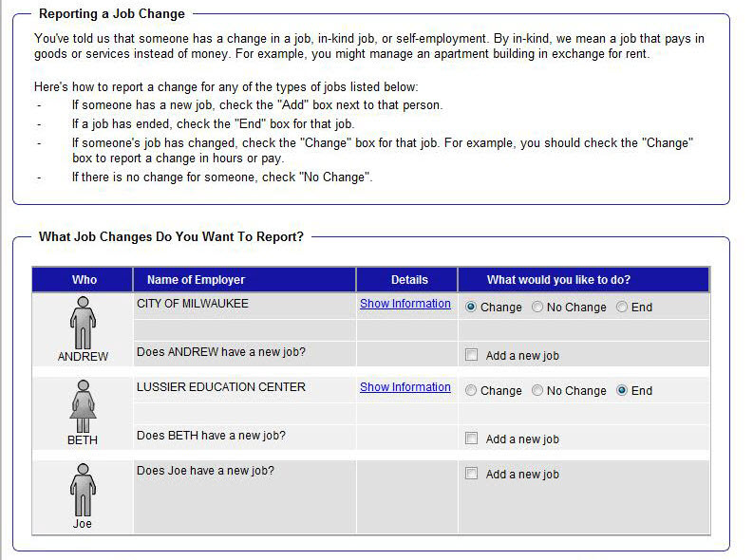Show Information for City of Milwaukee
The width and height of the screenshot is (753, 560).
[405, 304]
